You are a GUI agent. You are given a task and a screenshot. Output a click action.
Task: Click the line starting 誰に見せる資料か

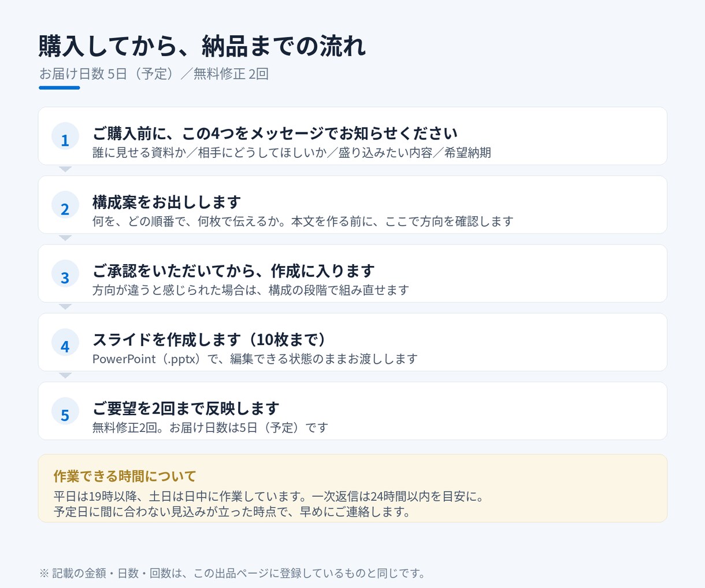(292, 153)
